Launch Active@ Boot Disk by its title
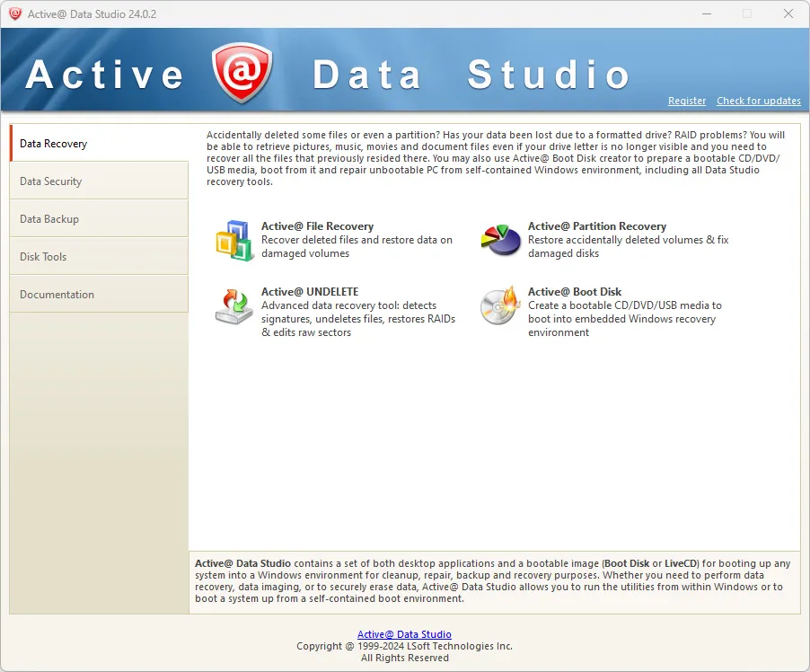Viewport: 810px width, 672px height. coord(575,292)
